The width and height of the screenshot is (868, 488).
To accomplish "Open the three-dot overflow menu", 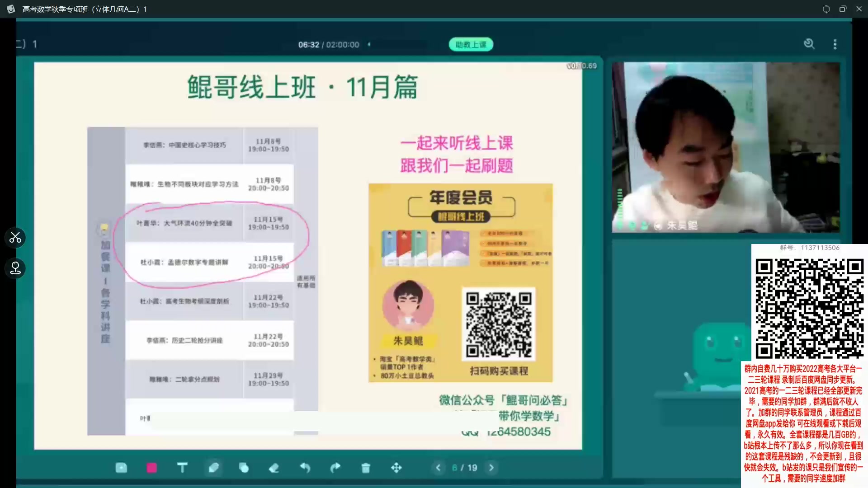I will (835, 44).
